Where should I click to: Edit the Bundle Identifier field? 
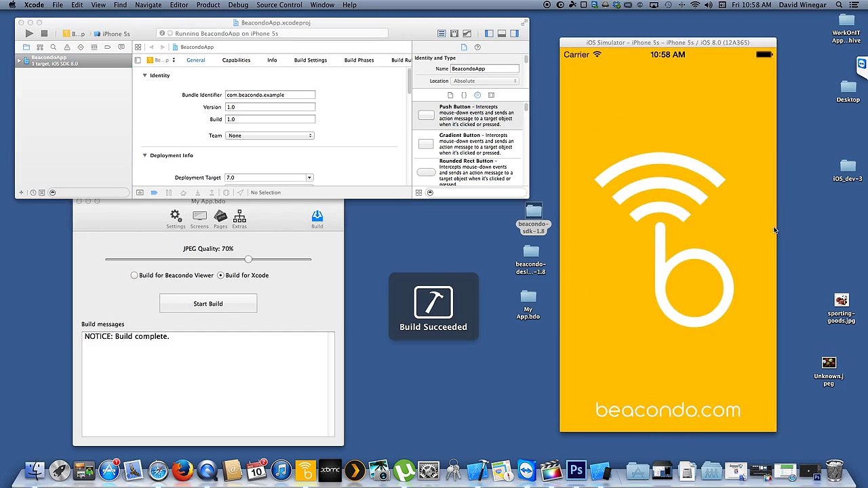pyautogui.click(x=270, y=95)
